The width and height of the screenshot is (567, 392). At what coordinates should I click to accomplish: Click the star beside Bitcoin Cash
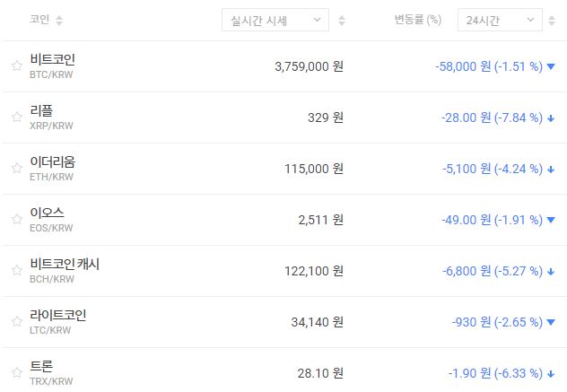[x=16, y=270]
